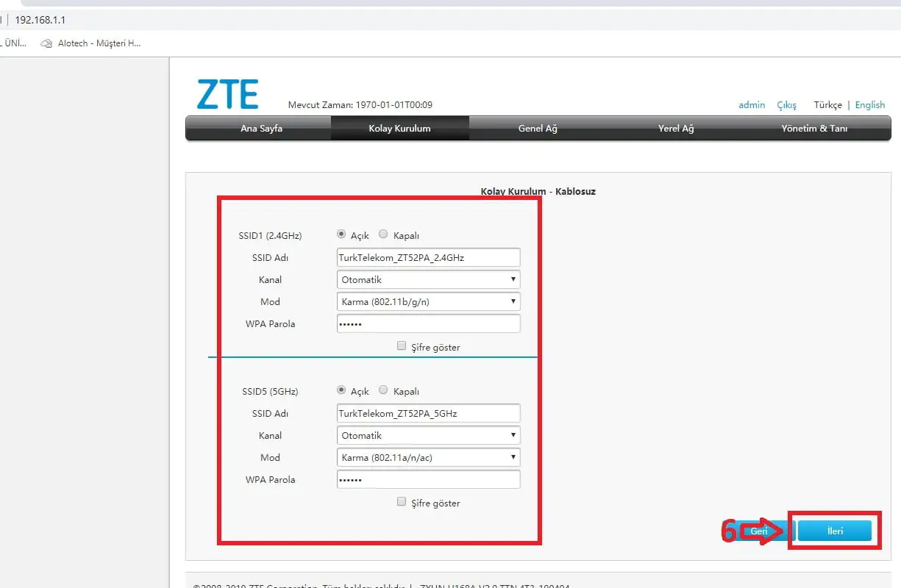Go to Ana Sayfa tab
This screenshot has width=901, height=588.
coord(261,128)
